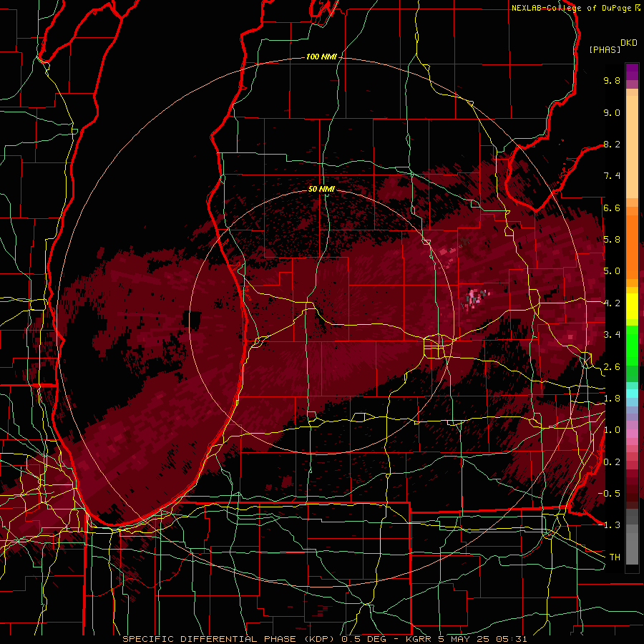The image size is (644, 644).
Task: Pick the orange segment of the color bar
Action: tap(632, 246)
